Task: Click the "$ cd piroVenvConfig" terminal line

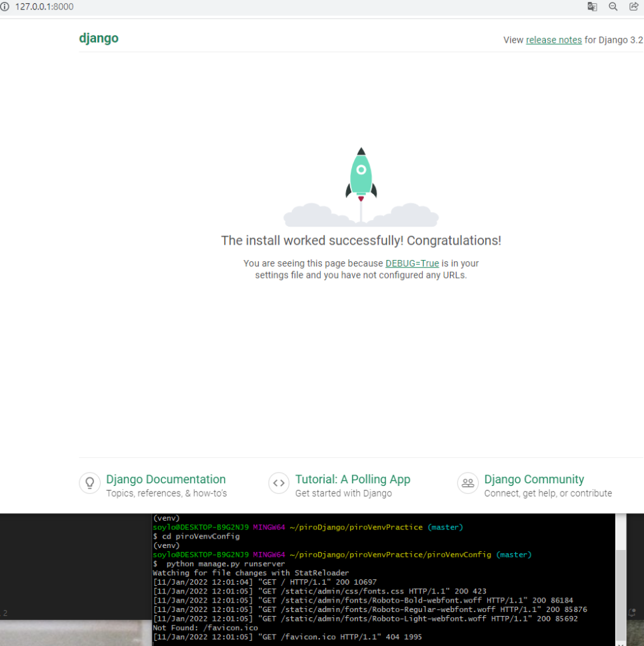Action: (x=196, y=537)
